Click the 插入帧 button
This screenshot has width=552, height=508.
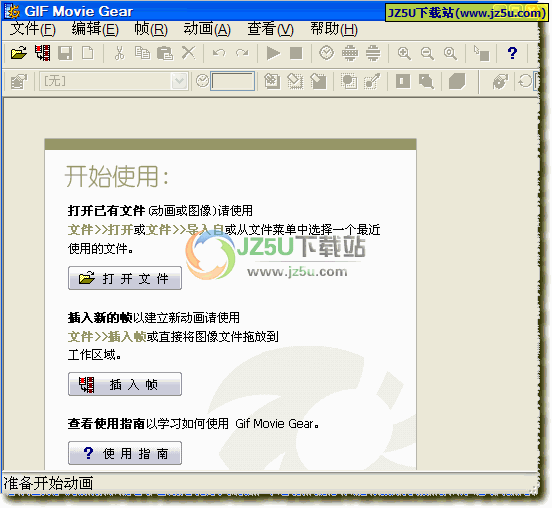tap(125, 384)
